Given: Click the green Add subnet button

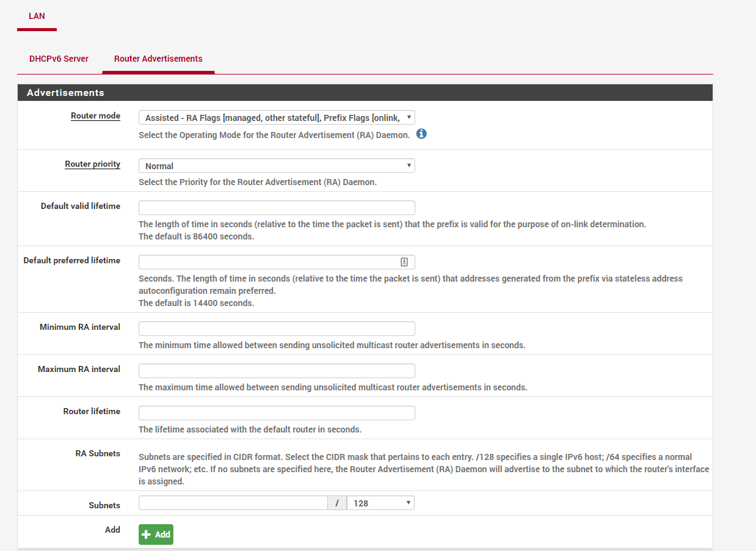Looking at the screenshot, I should [x=156, y=535].
